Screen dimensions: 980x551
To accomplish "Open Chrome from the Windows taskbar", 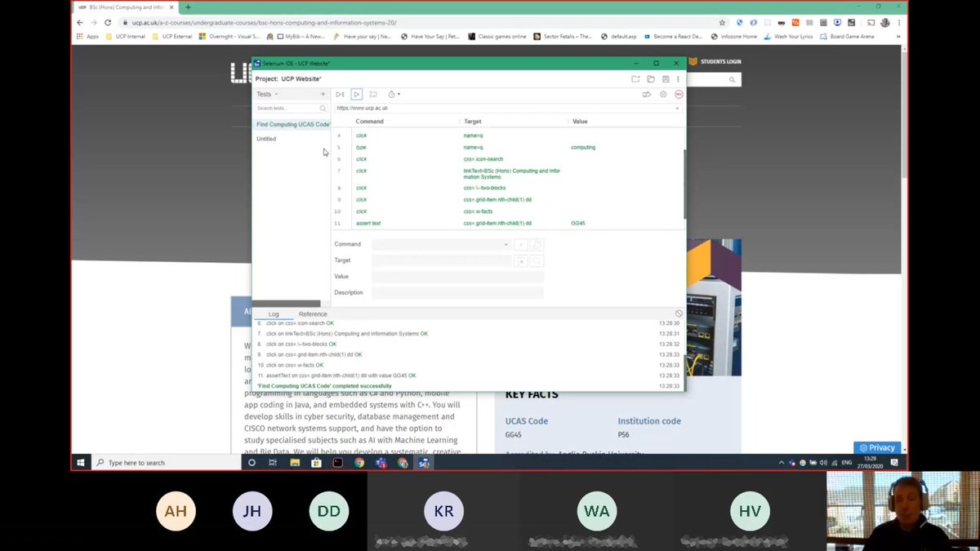I will [359, 462].
